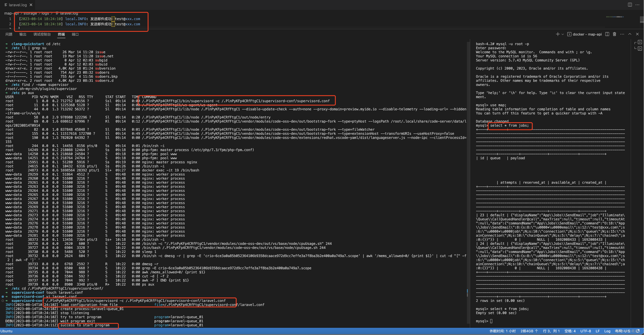Kill terminal with the trash icon
The width and height of the screenshot is (644, 335).
(615, 34)
